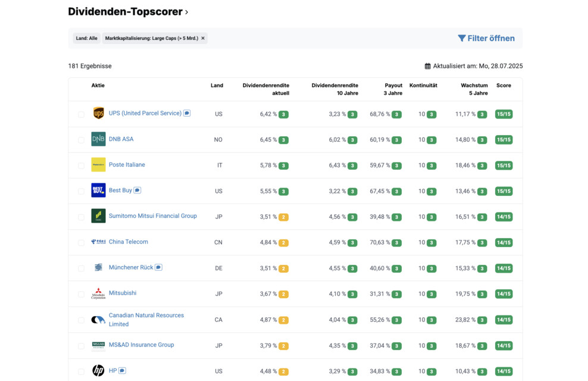Expand the Dividenden-Topscorer heading chevron
The width and height of the screenshot is (588, 381).
187,12
